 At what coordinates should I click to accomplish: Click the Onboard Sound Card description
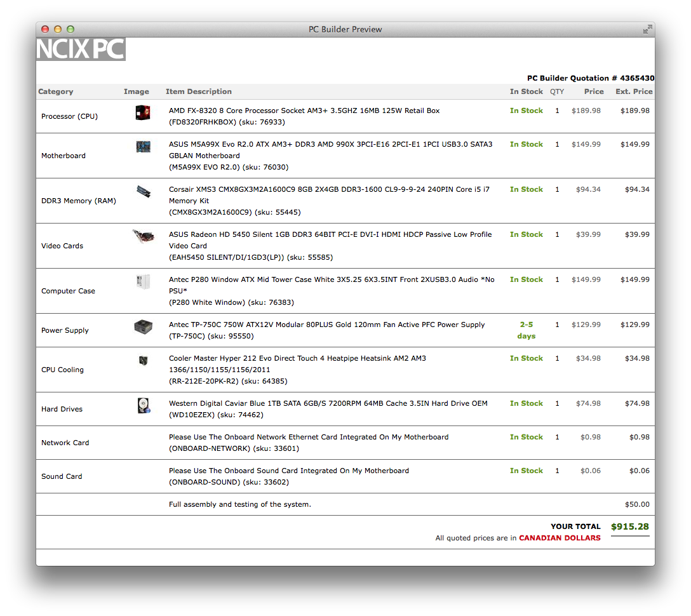click(x=288, y=476)
